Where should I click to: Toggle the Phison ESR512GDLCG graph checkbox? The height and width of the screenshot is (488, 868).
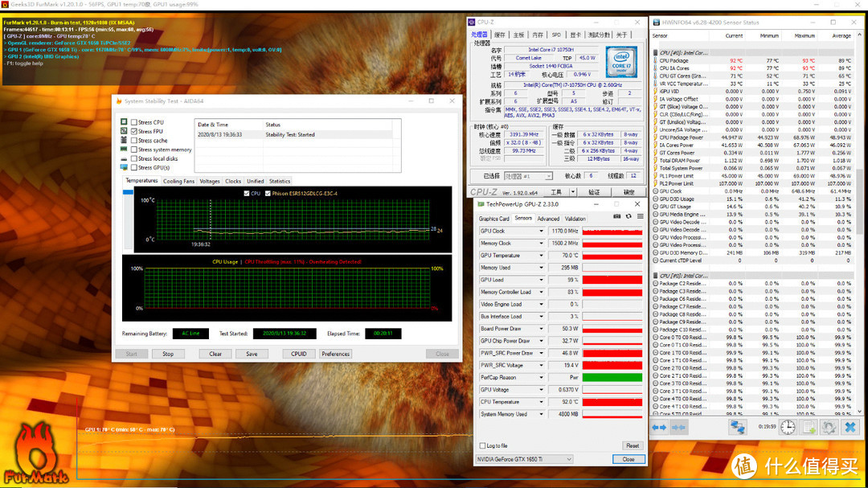coord(268,193)
